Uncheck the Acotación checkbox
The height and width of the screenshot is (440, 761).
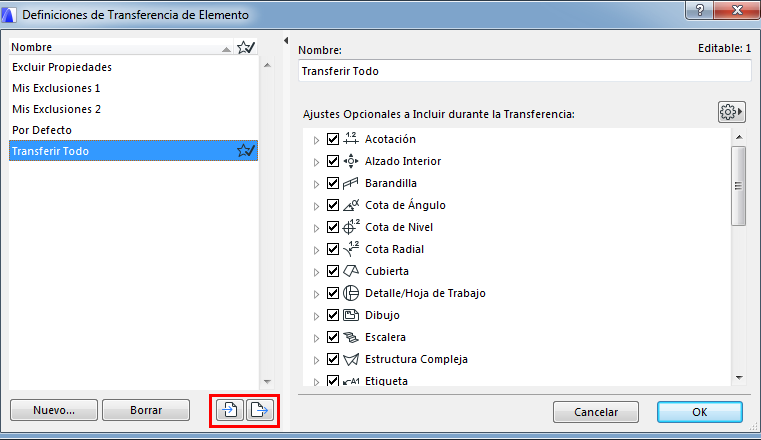(x=333, y=139)
